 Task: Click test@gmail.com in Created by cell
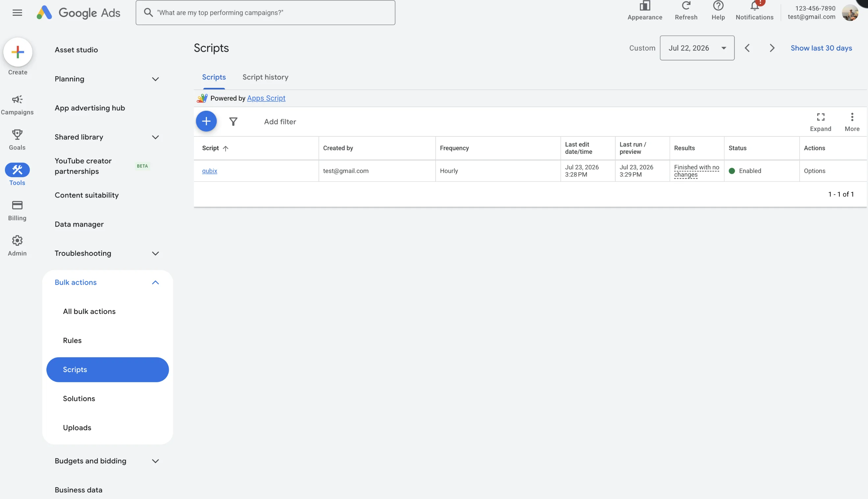pos(346,171)
